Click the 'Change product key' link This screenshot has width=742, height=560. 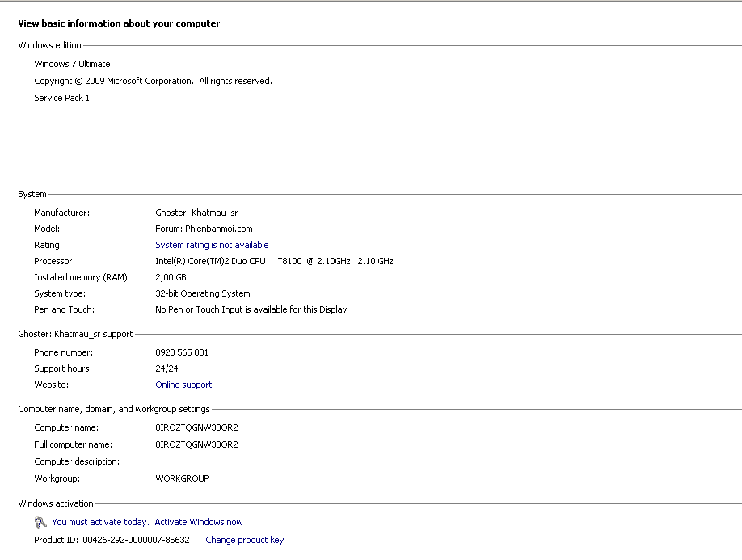click(x=245, y=540)
